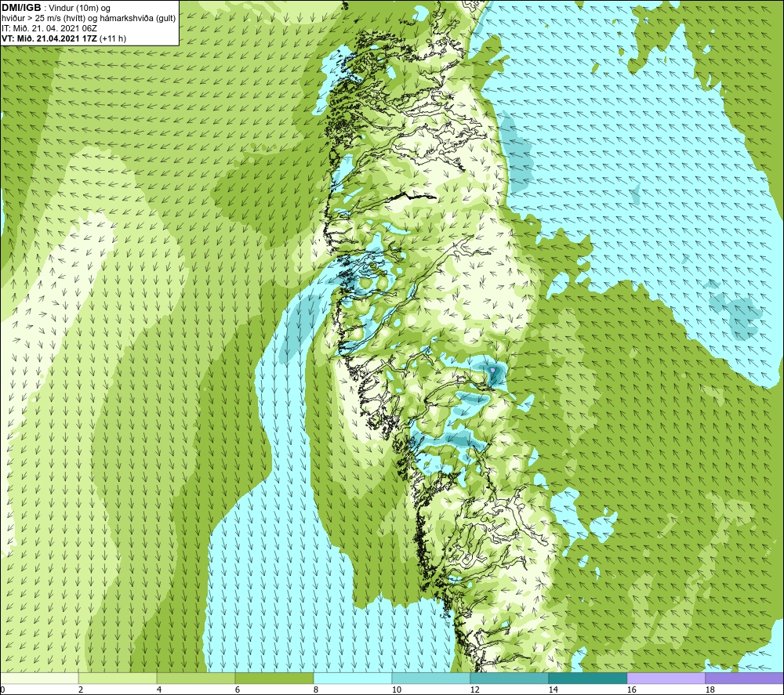The width and height of the screenshot is (784, 695).
Task: Select the 4–6 m/s green scale swatch
Action: (196, 678)
